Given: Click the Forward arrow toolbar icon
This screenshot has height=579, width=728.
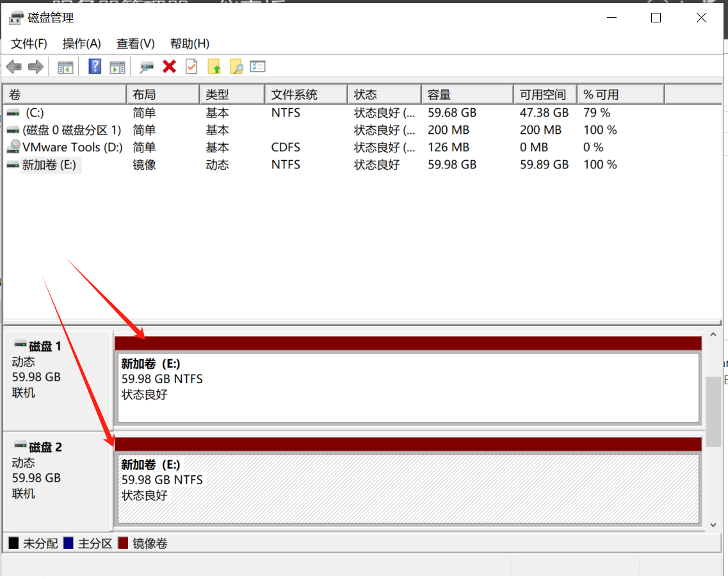Looking at the screenshot, I should [x=36, y=67].
